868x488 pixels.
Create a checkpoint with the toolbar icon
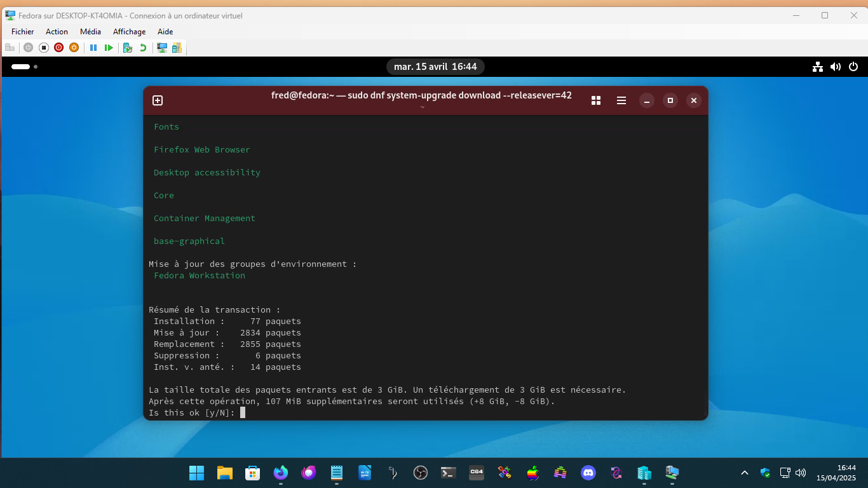tap(128, 48)
